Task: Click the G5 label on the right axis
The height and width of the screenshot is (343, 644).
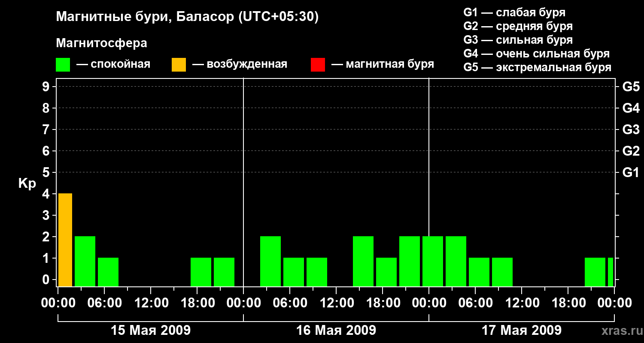Action: click(631, 87)
